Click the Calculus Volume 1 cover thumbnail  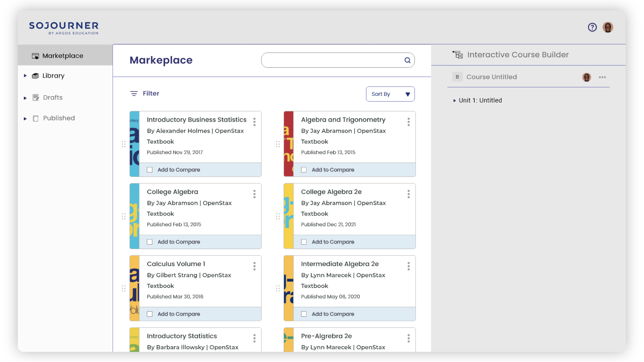coord(135,288)
